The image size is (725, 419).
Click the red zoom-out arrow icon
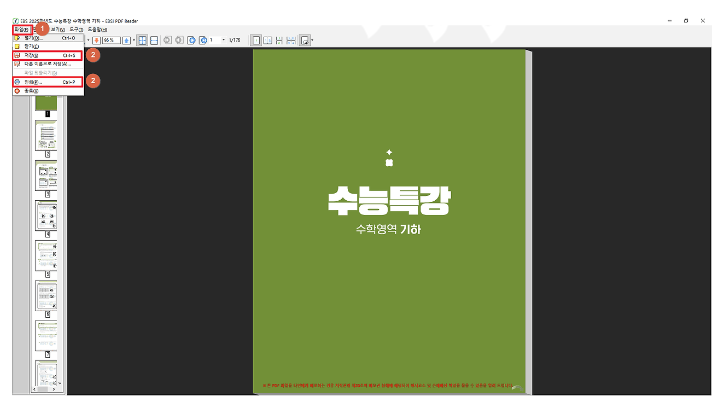pyautogui.click(x=96, y=40)
